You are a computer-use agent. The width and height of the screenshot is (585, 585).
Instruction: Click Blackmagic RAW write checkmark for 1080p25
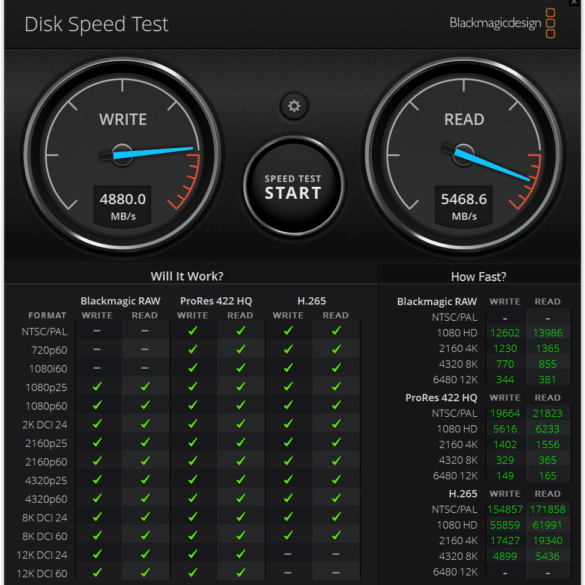pyautogui.click(x=97, y=387)
